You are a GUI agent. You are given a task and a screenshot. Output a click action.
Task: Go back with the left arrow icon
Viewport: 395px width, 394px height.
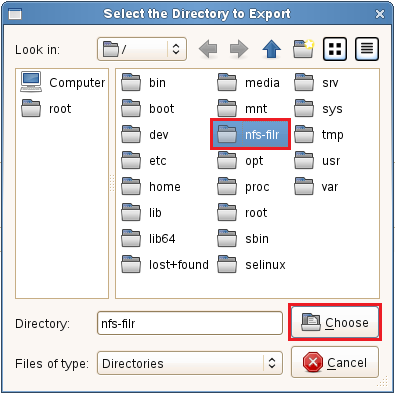(208, 49)
